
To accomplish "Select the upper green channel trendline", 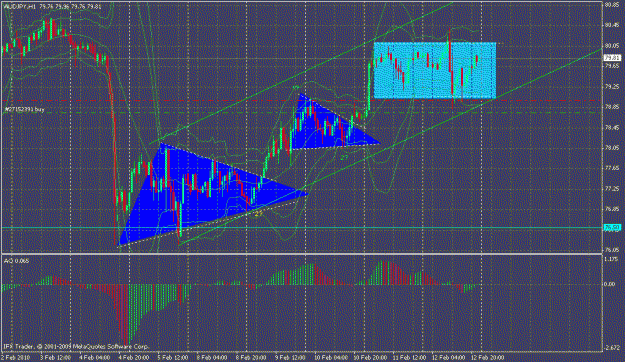I will click(x=301, y=73).
